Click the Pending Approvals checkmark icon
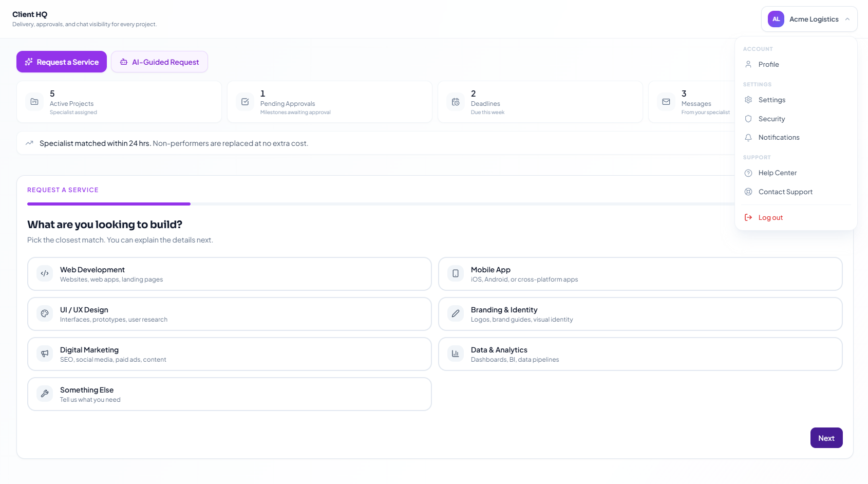 (244, 102)
